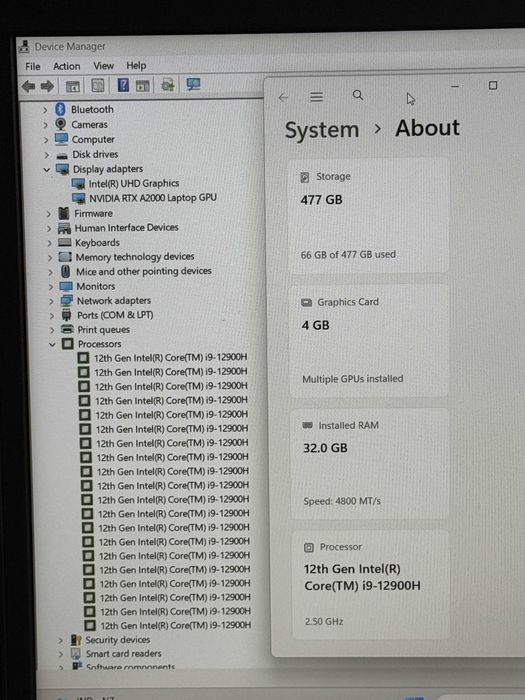Collapse the Processors node
The image size is (525, 700).
[52, 344]
